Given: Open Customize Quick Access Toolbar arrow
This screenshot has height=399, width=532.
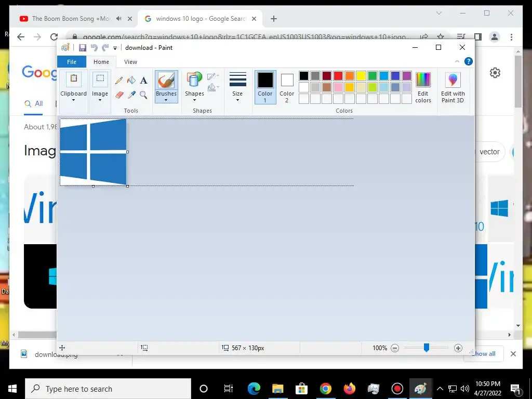Looking at the screenshot, I should (115, 48).
